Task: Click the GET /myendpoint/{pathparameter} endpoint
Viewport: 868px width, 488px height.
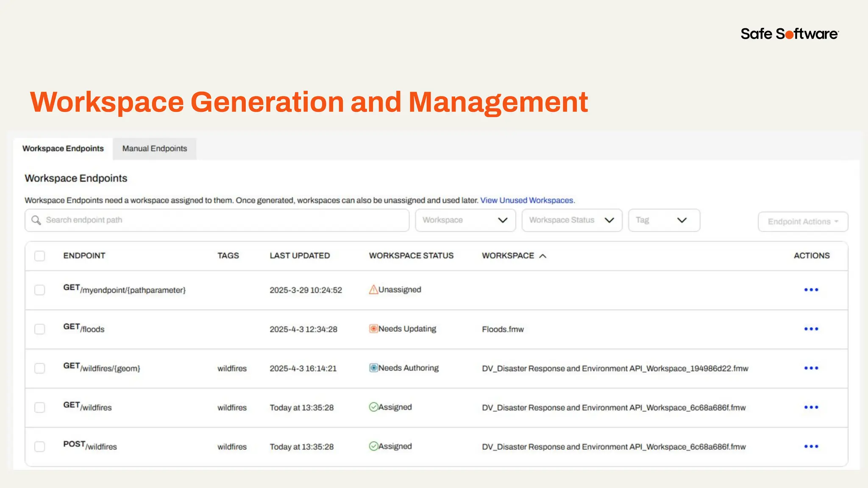Action: (x=124, y=289)
